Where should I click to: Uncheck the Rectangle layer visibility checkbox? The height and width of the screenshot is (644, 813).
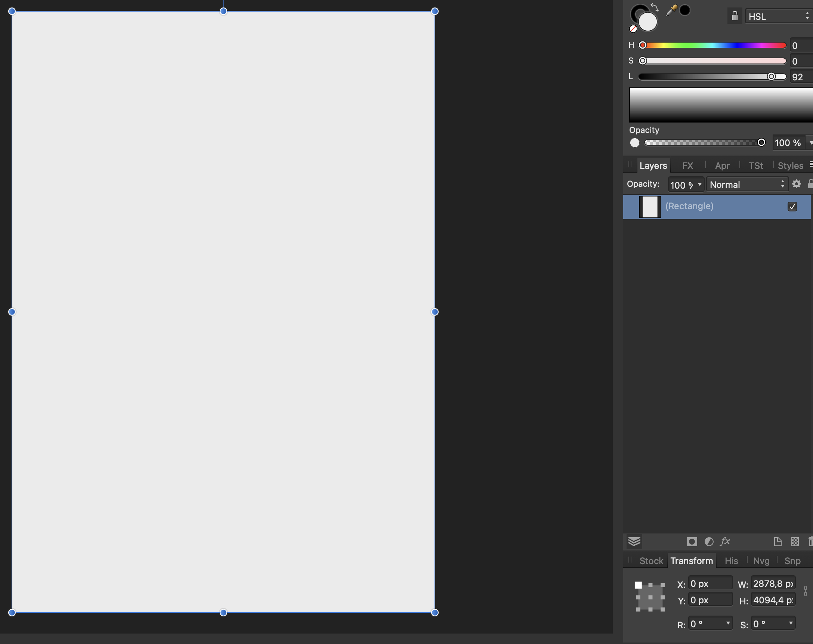[792, 207]
